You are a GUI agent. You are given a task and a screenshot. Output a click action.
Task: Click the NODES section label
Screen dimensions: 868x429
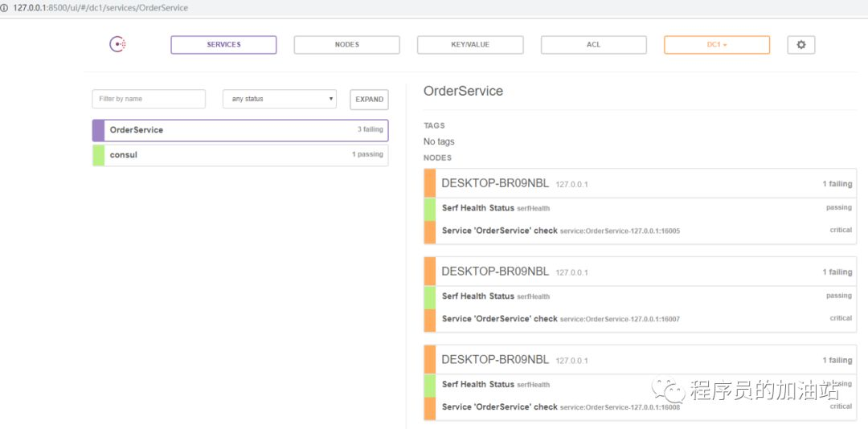(437, 157)
